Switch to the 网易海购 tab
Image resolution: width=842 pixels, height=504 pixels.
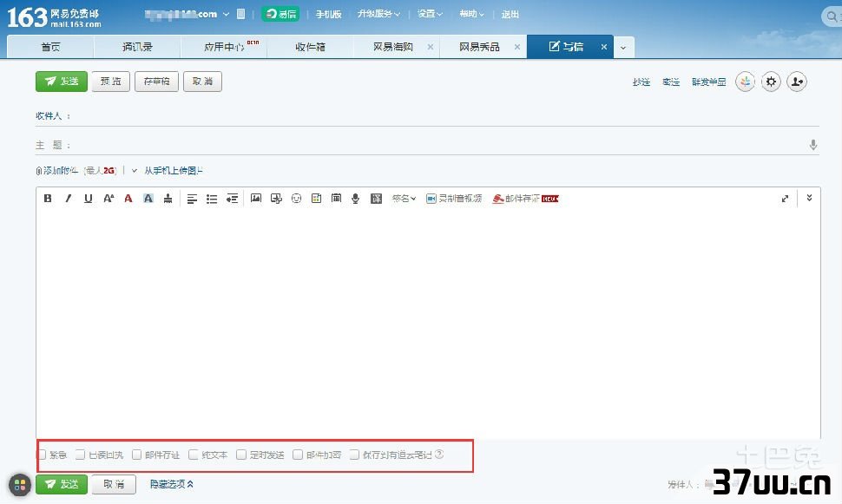click(393, 47)
